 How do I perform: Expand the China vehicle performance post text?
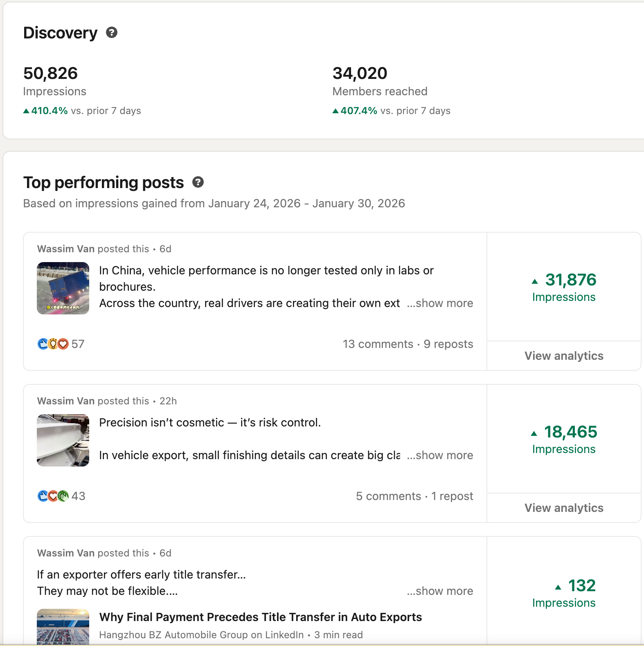point(440,303)
